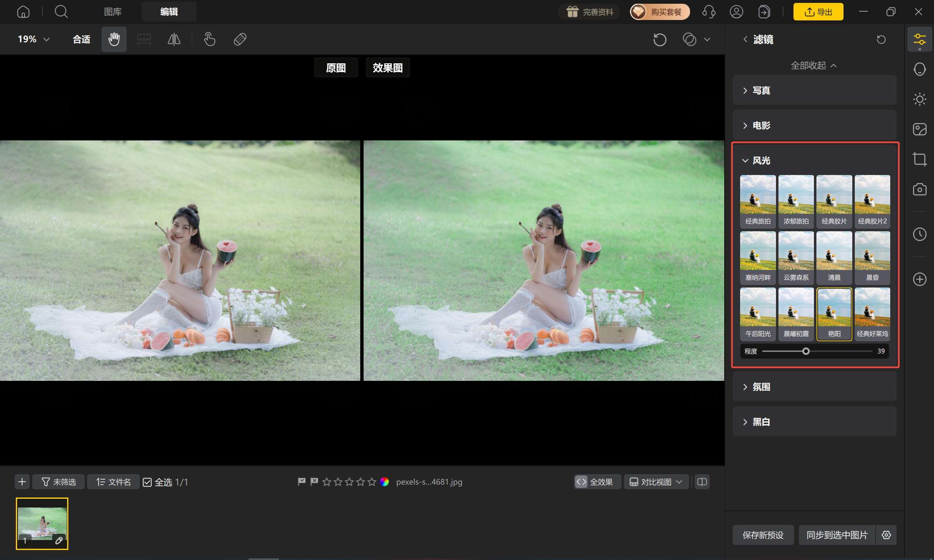Select the 效果图 view tab
Screen dimensions: 934x560
(388, 67)
